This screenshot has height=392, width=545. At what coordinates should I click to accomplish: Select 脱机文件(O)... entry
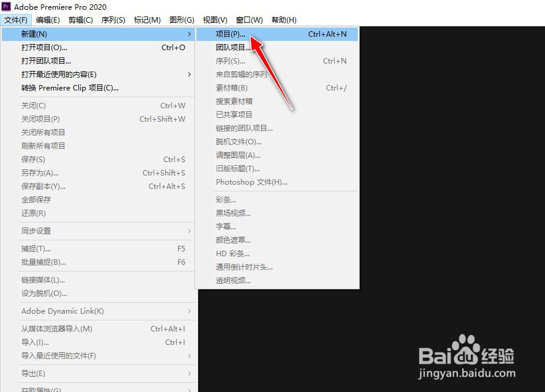277,141
